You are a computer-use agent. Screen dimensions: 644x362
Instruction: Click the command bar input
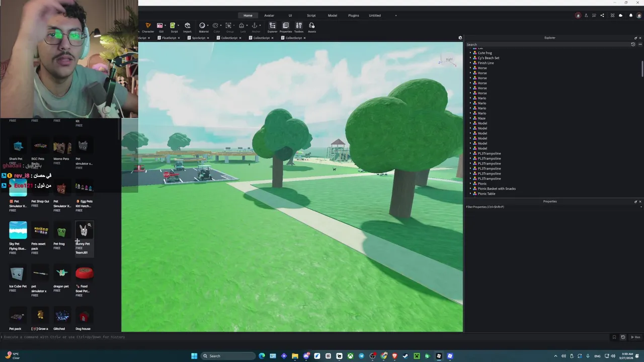[304, 337]
